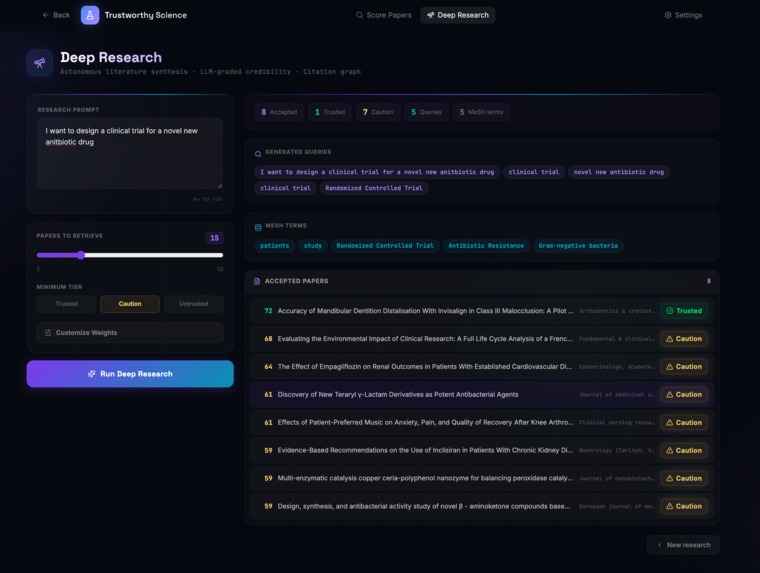Viewport: 760px width, 573px height.
Task: Adjust the Papers to Retrieve slider handle
Action: [x=81, y=255]
